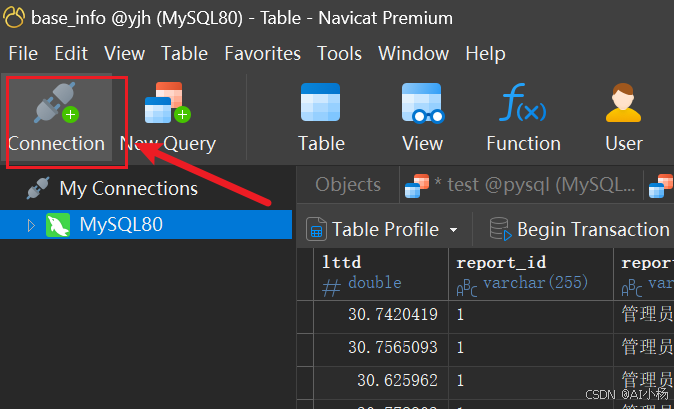Click the Navicat logo in title bar
674x409 pixels.
[14, 17]
